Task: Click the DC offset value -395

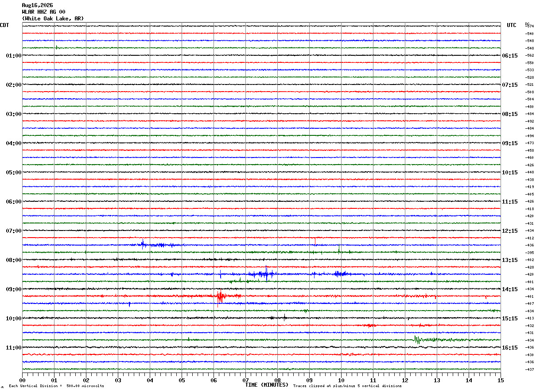Action: coord(529,253)
